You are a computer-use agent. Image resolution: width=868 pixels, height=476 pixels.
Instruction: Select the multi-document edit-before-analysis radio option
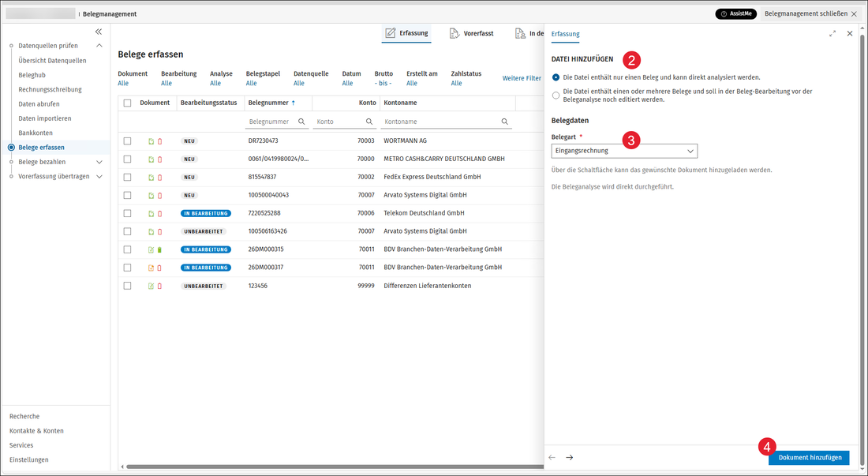(x=556, y=96)
